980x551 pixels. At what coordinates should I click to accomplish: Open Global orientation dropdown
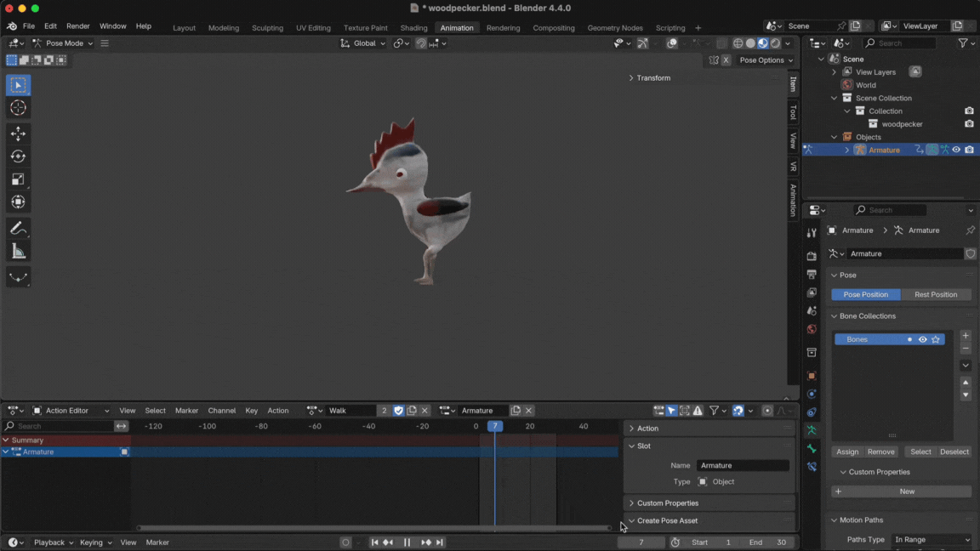[363, 43]
